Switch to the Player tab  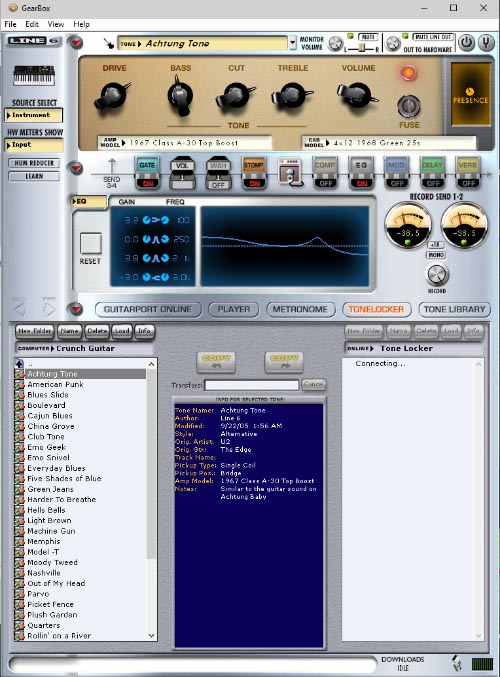point(234,310)
